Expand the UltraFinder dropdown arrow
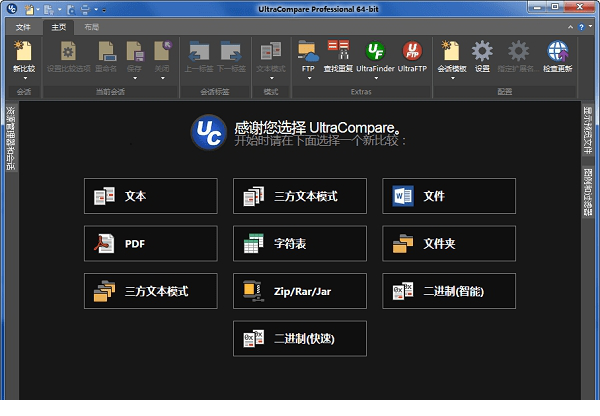The image size is (600, 416). pos(376,78)
